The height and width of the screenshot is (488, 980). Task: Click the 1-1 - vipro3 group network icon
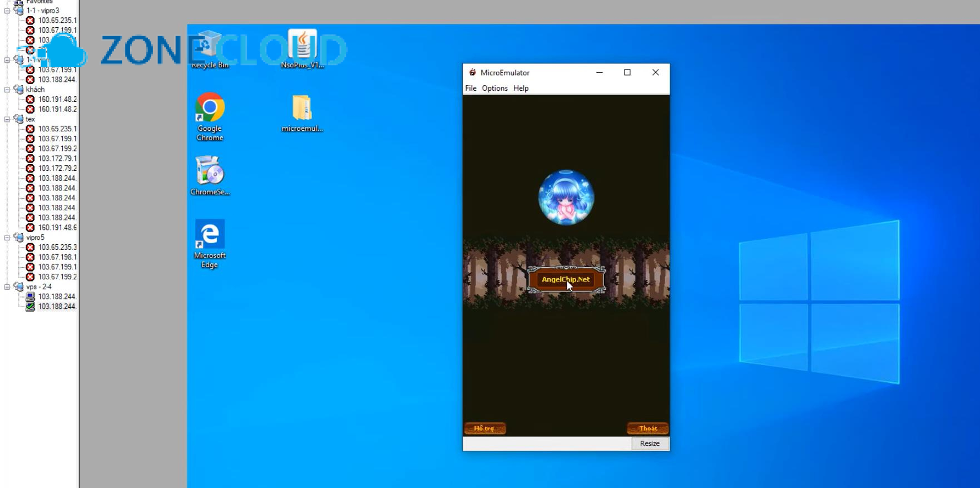pyautogui.click(x=19, y=11)
